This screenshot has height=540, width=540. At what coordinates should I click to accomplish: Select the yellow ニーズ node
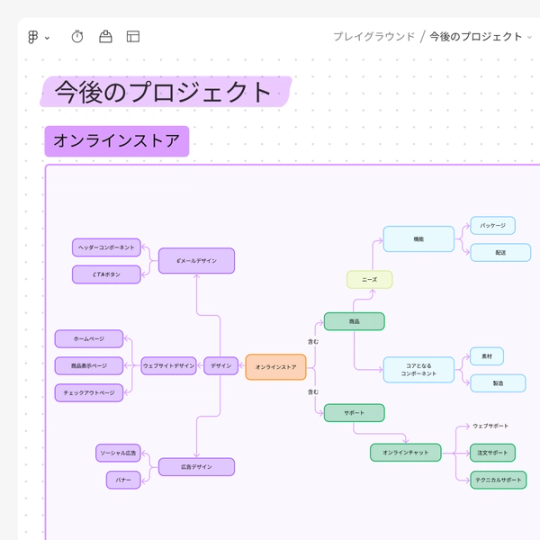click(x=370, y=280)
